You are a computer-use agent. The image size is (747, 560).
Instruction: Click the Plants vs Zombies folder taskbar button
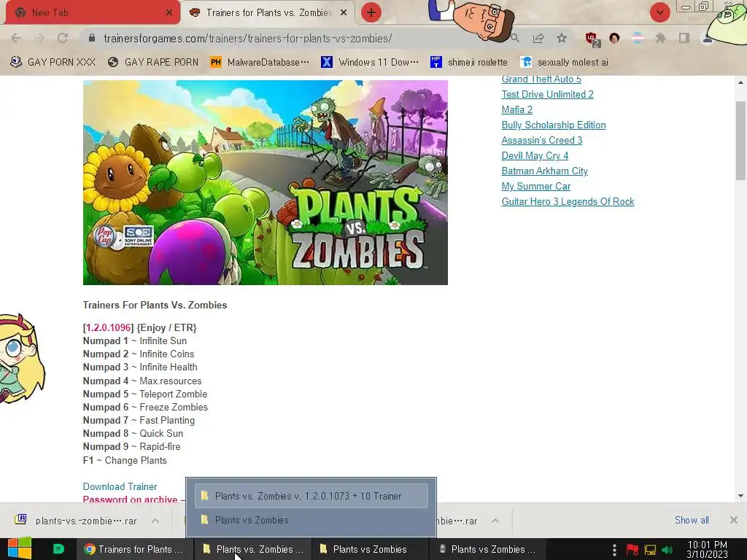coord(370,549)
